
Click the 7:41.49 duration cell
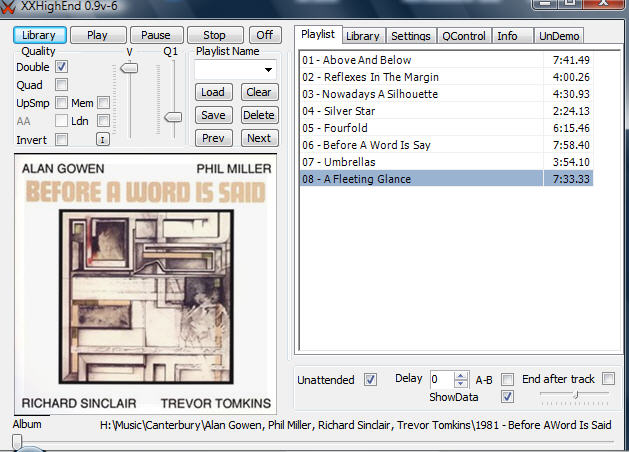click(x=568, y=60)
